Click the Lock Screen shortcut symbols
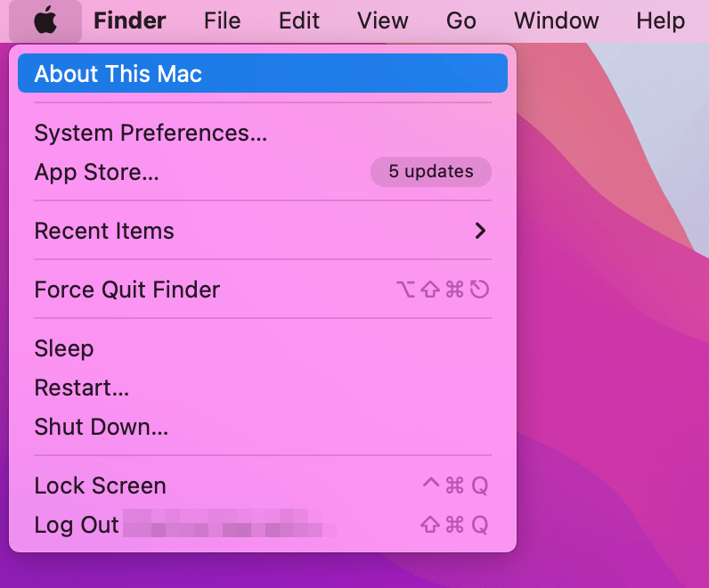The image size is (709, 588). tap(455, 486)
